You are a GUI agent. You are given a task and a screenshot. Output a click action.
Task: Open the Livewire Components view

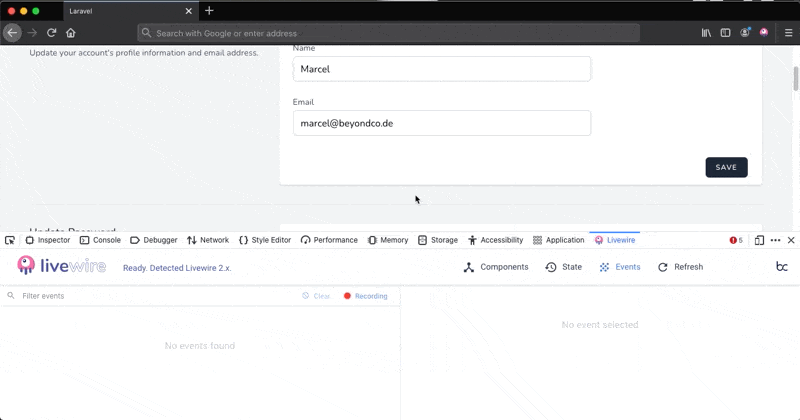(496, 267)
